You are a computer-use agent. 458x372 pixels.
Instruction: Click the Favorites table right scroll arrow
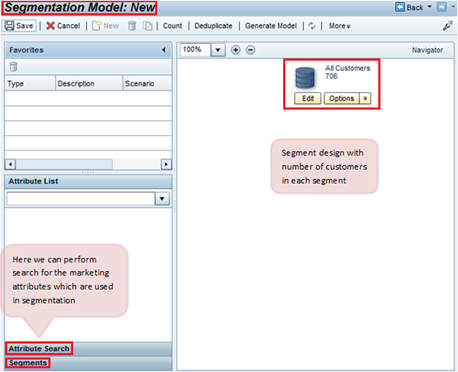tap(166, 164)
